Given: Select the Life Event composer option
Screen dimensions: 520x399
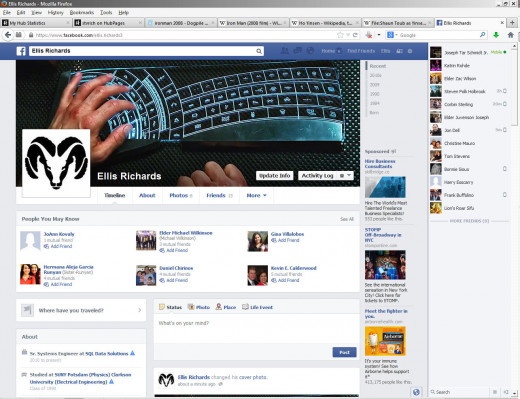Looking at the screenshot, I should click(x=257, y=307).
